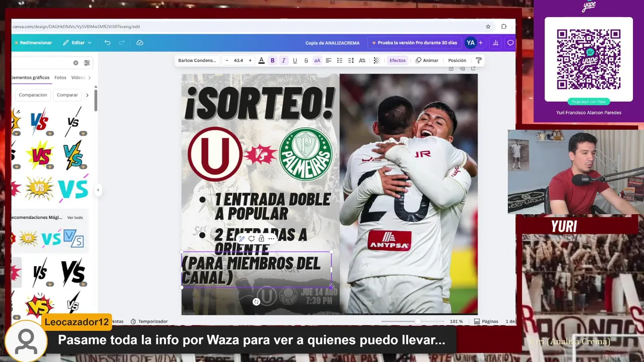Decrease font size with minus button

[226, 60]
